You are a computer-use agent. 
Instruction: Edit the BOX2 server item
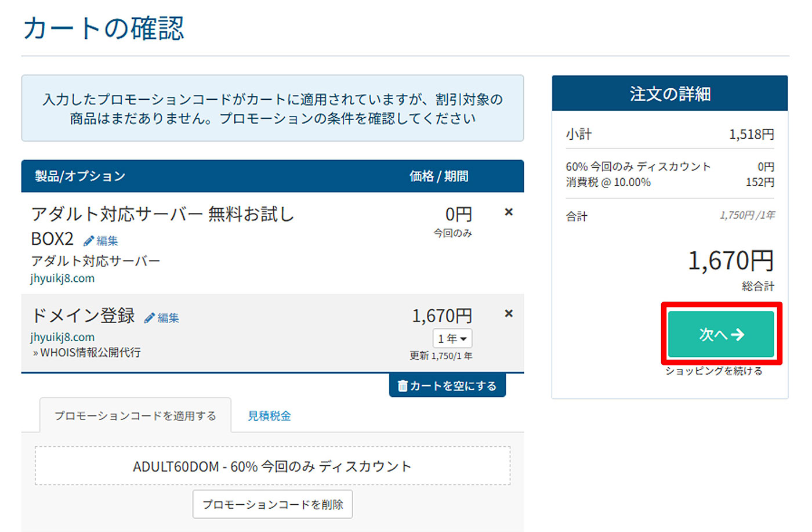click(x=100, y=240)
